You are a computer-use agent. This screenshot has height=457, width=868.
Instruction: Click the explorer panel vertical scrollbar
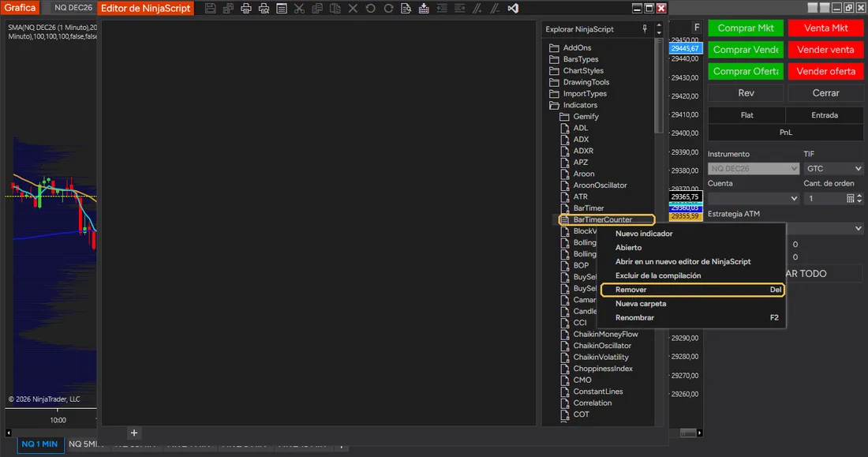(x=658, y=86)
